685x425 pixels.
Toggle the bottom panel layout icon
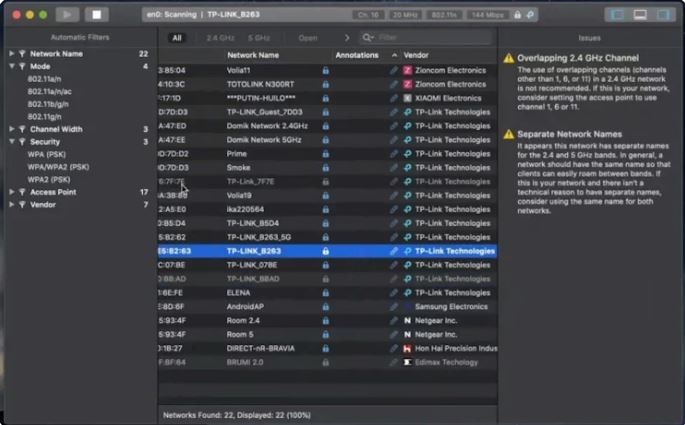640,15
